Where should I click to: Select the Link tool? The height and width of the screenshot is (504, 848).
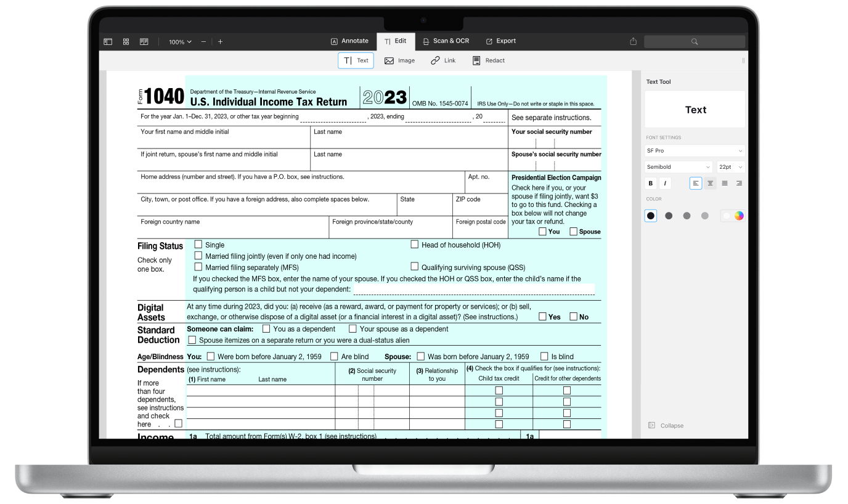(x=443, y=60)
